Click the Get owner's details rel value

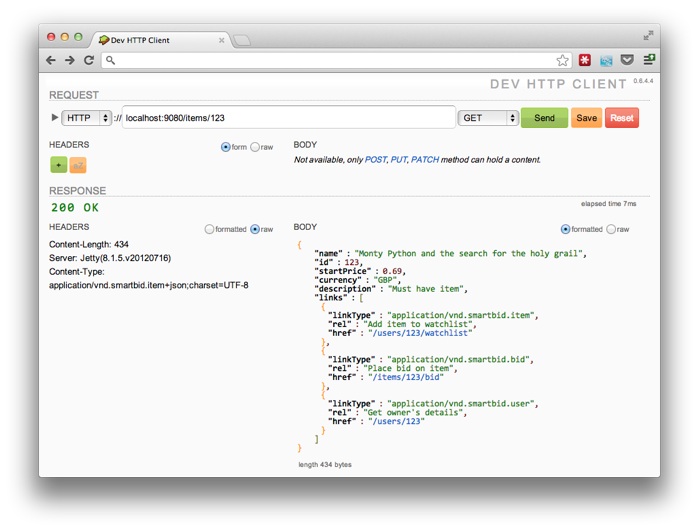(x=413, y=412)
